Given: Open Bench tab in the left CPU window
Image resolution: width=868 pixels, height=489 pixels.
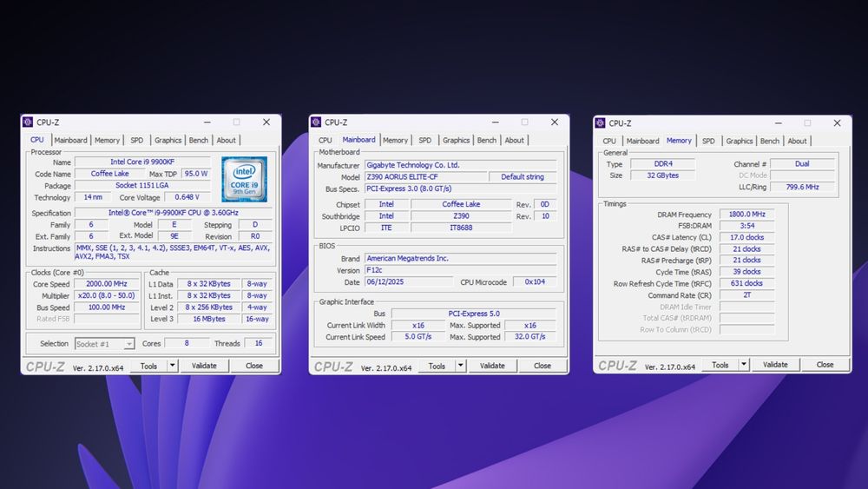Looking at the screenshot, I should coord(198,140).
